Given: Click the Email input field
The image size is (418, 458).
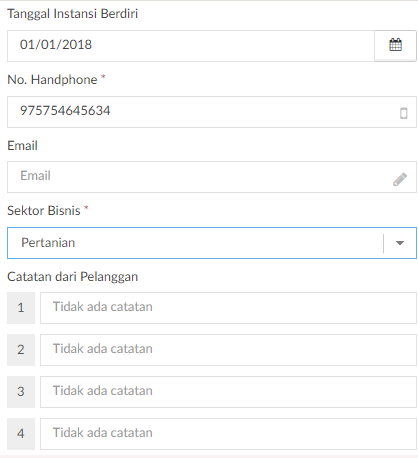Looking at the screenshot, I should click(212, 177).
